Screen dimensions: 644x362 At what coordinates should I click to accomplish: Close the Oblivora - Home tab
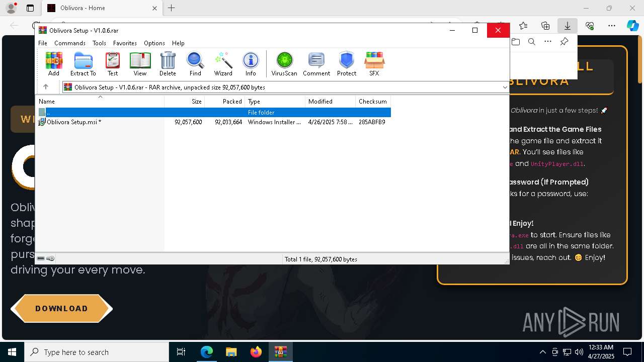[154, 8]
